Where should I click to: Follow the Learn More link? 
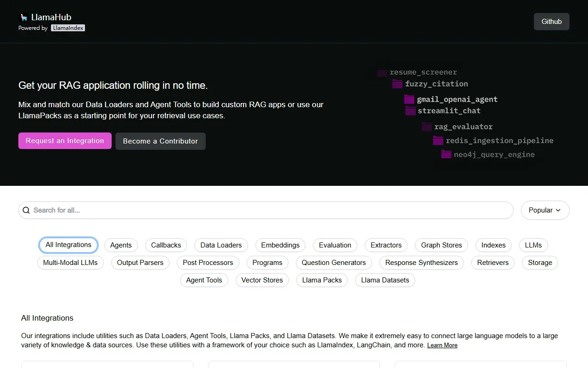[x=442, y=345]
